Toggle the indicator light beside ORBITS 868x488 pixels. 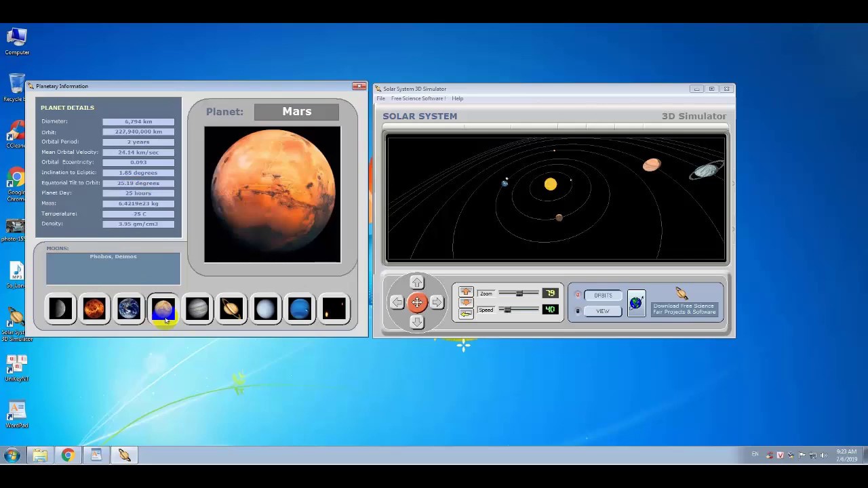[578, 295]
